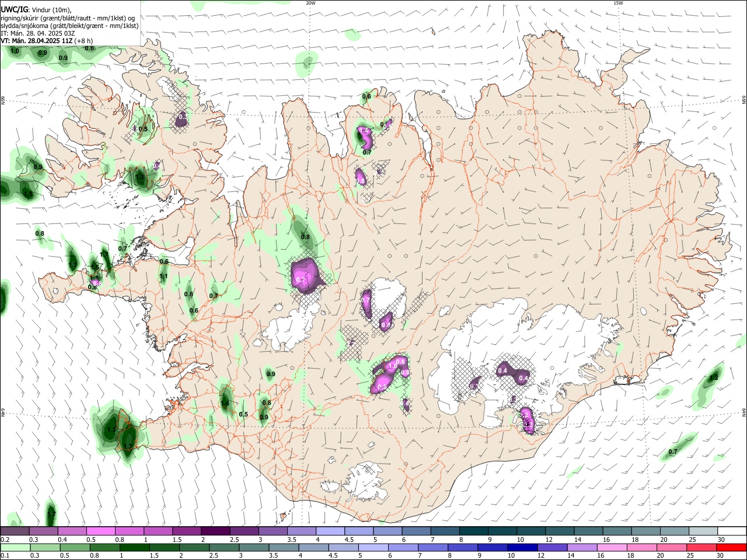Click the 'UWC/IG: Vindur (10m)' title text
This screenshot has width=747, height=560.
(x=36, y=10)
